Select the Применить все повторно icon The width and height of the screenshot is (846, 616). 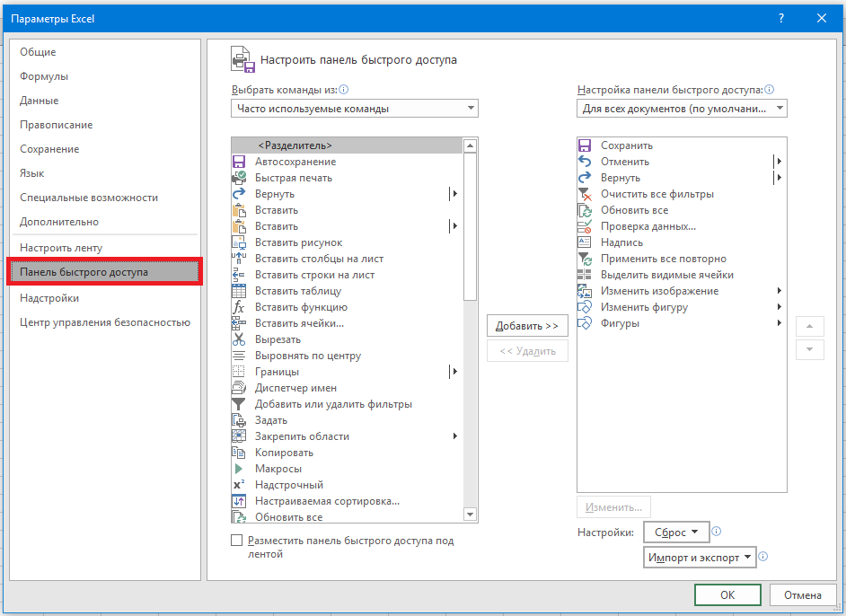tap(585, 259)
